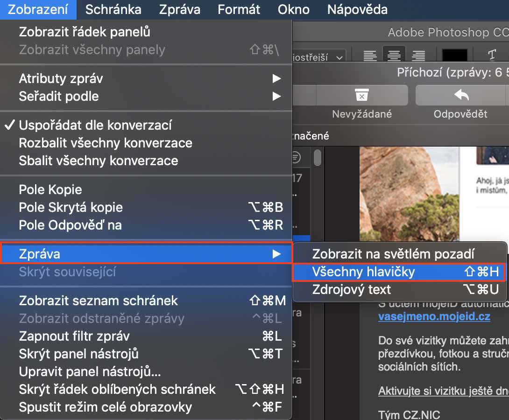The image size is (509, 420).
Task: Choose Zobrazit na světlém pozadí
Action: click(400, 254)
